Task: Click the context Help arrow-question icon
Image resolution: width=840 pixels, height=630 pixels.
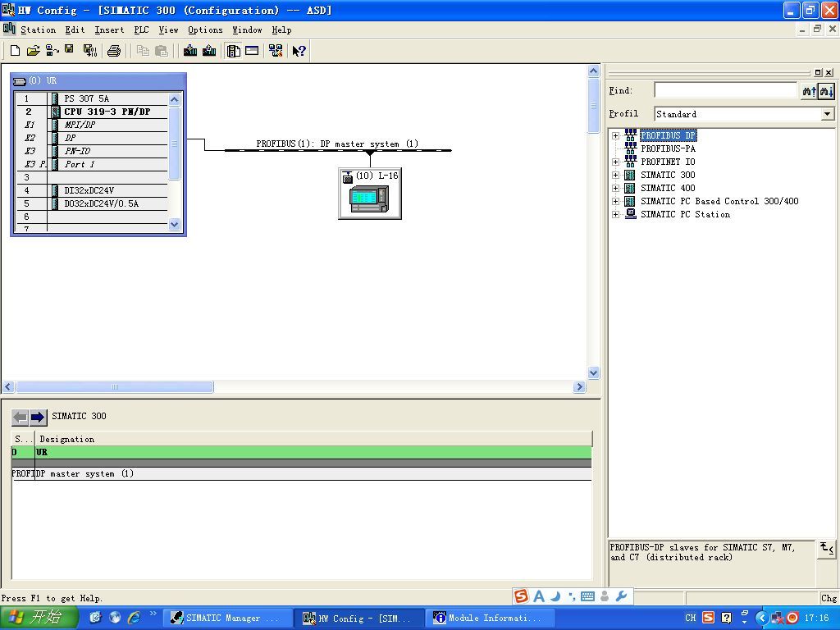Action: pyautogui.click(x=299, y=51)
